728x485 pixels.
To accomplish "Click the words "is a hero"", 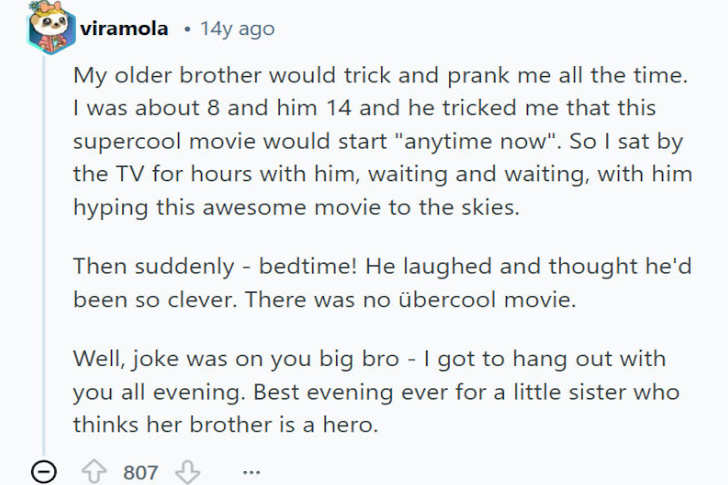I will click(334, 424).
